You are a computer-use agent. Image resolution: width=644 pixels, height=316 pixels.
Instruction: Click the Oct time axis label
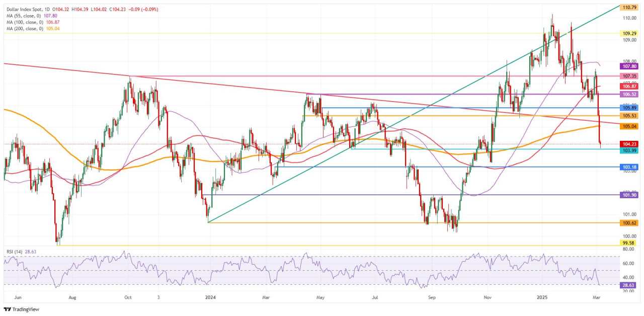(128, 297)
